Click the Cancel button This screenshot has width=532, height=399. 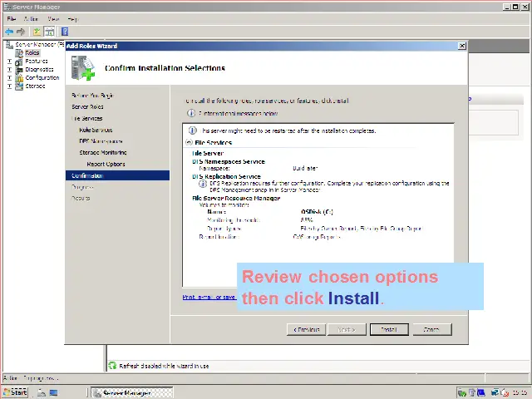(432, 329)
